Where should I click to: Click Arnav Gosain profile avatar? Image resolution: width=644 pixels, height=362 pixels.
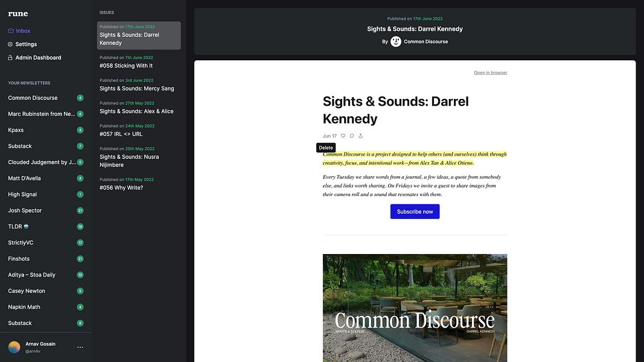[14, 348]
